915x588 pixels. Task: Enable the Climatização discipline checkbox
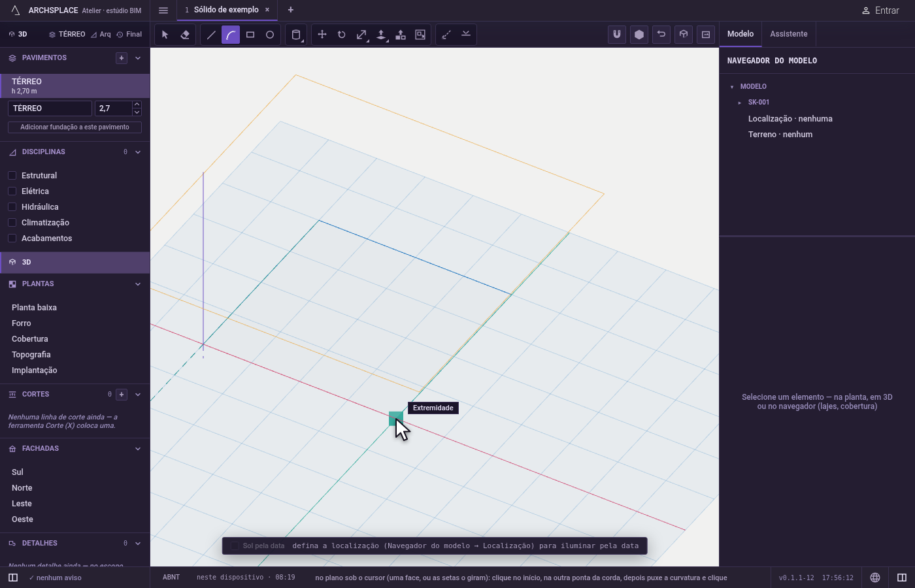tap(12, 223)
